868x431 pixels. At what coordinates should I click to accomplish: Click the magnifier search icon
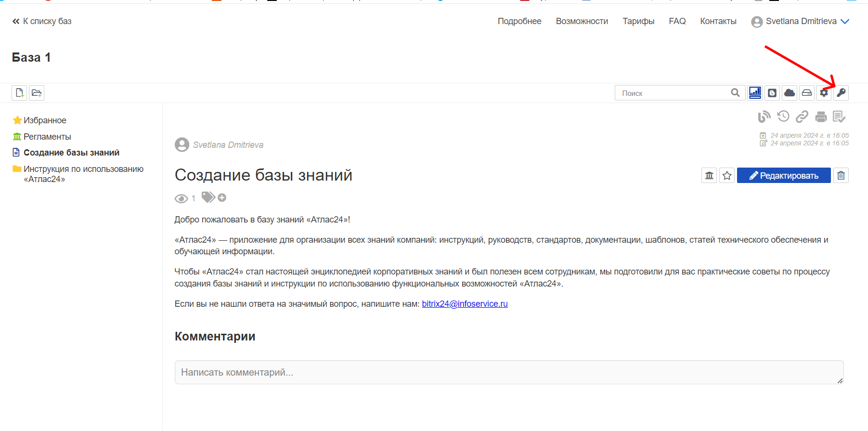(x=735, y=92)
